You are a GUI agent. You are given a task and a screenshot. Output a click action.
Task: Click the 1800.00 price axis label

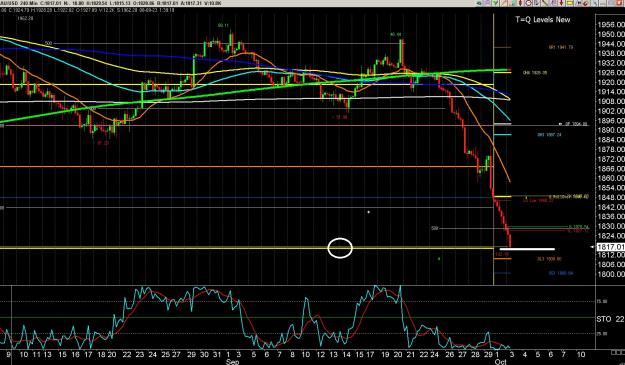point(611,274)
